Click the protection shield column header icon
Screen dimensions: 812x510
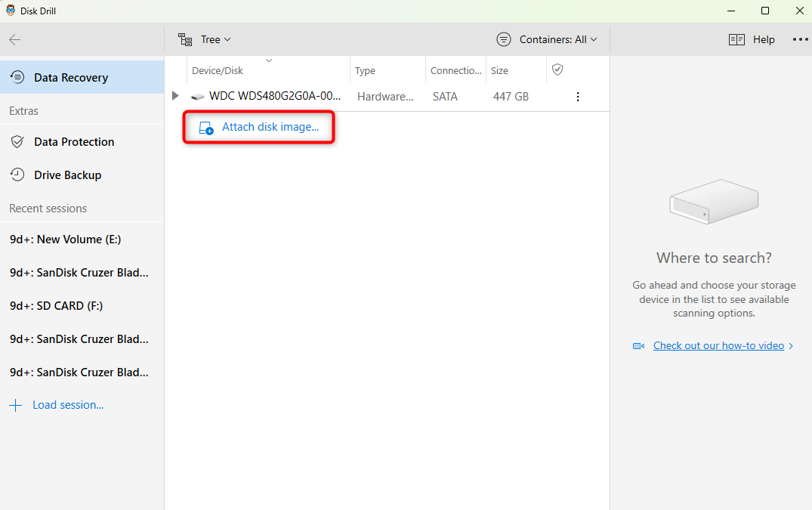coord(557,70)
